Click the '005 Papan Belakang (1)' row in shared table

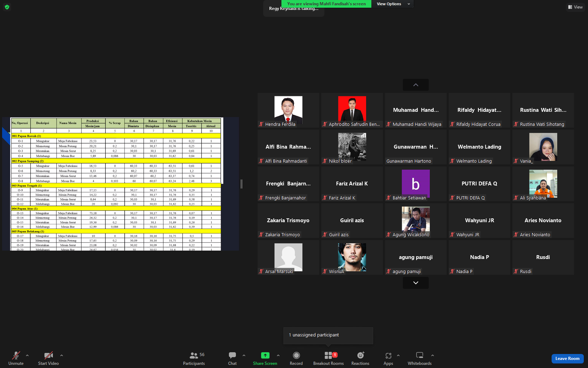[116, 231]
